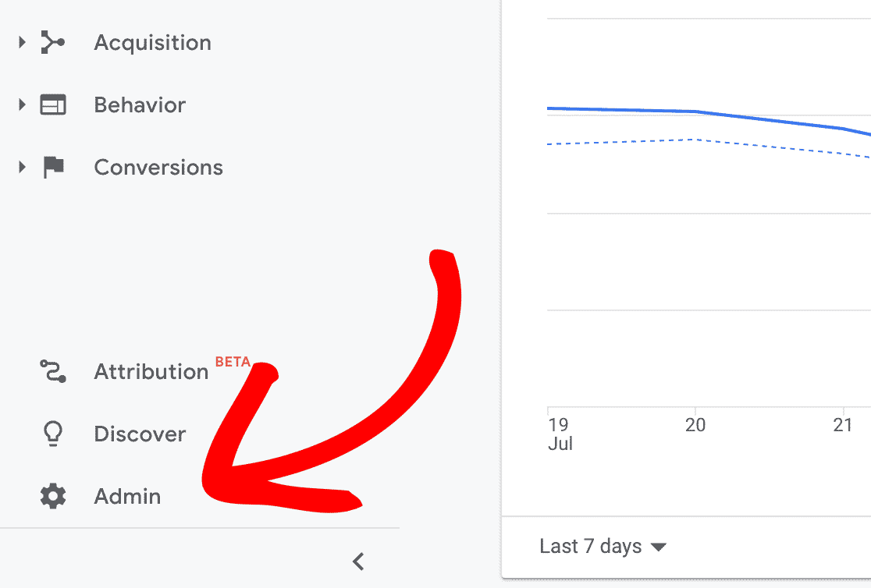Open the Attribution text link
Screen dimensions: 871x588
151,372
